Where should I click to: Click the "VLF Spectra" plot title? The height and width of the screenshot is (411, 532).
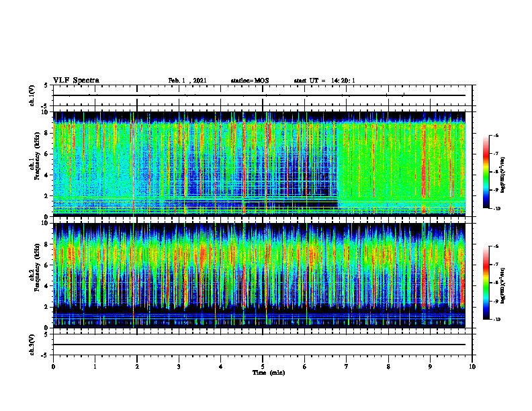click(x=77, y=81)
